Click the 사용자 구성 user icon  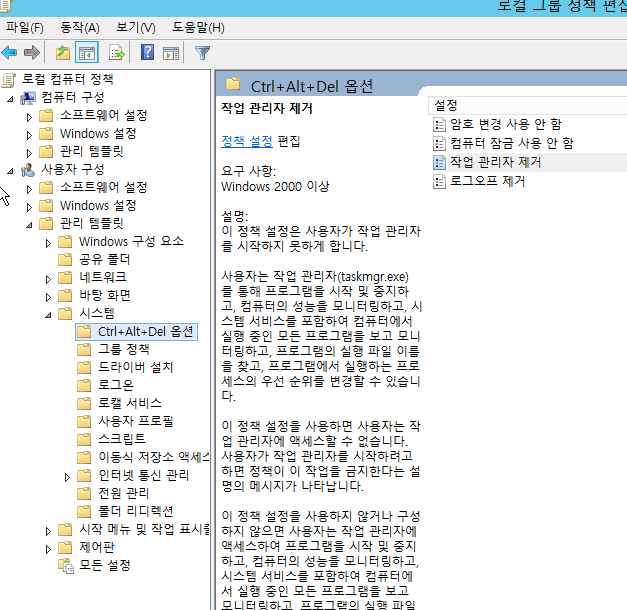(x=28, y=170)
